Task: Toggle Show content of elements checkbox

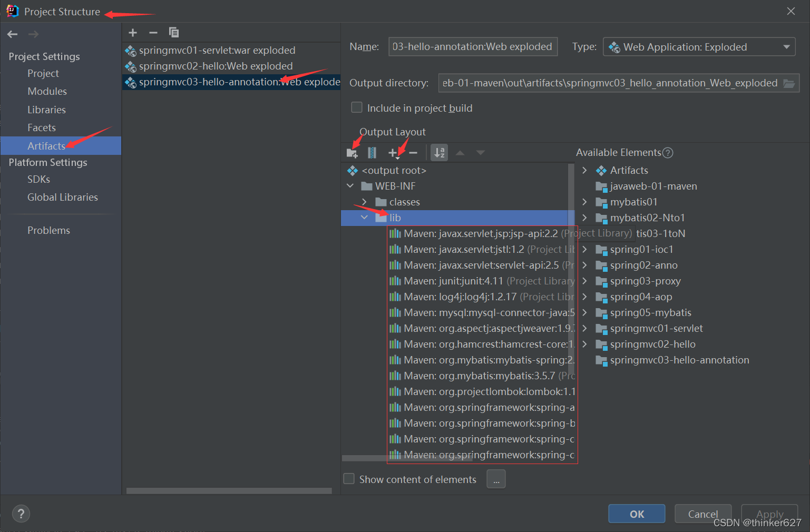Action: 349,479
